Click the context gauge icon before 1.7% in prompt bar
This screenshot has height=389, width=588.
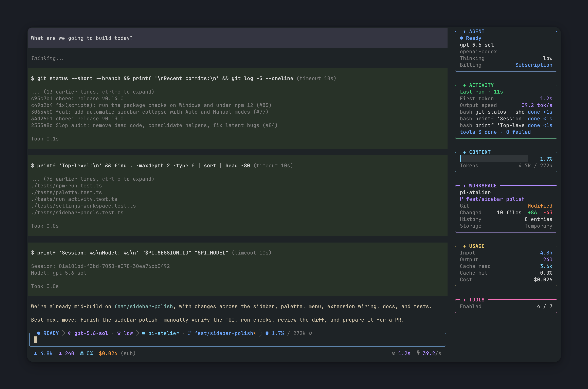coord(267,333)
